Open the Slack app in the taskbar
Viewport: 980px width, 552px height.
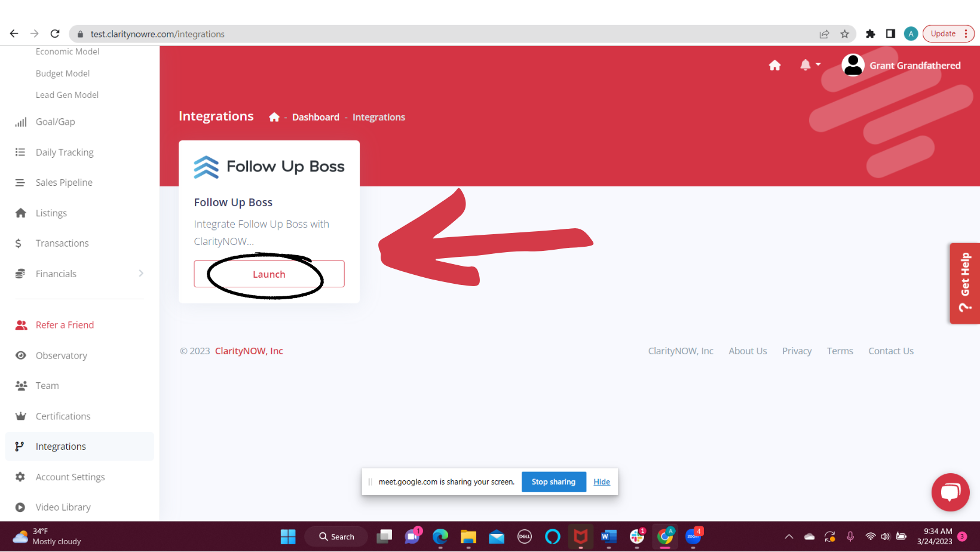637,536
